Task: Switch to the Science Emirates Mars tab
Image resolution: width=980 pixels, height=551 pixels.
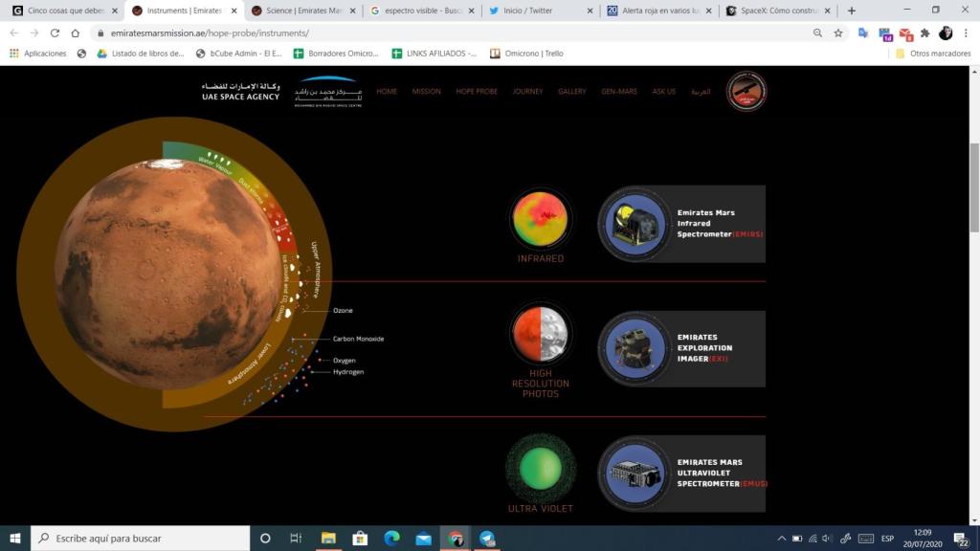Action: [x=303, y=11]
